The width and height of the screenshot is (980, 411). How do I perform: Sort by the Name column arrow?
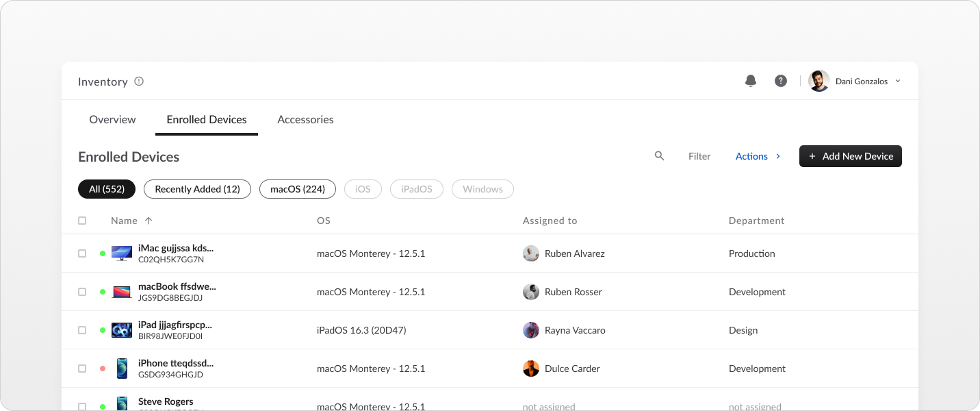pos(149,221)
